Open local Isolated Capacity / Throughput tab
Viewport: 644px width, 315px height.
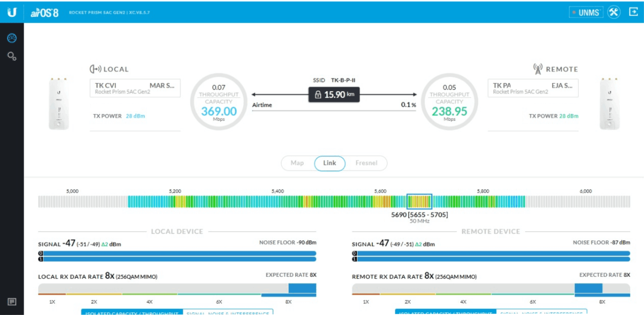pyautogui.click(x=132, y=312)
